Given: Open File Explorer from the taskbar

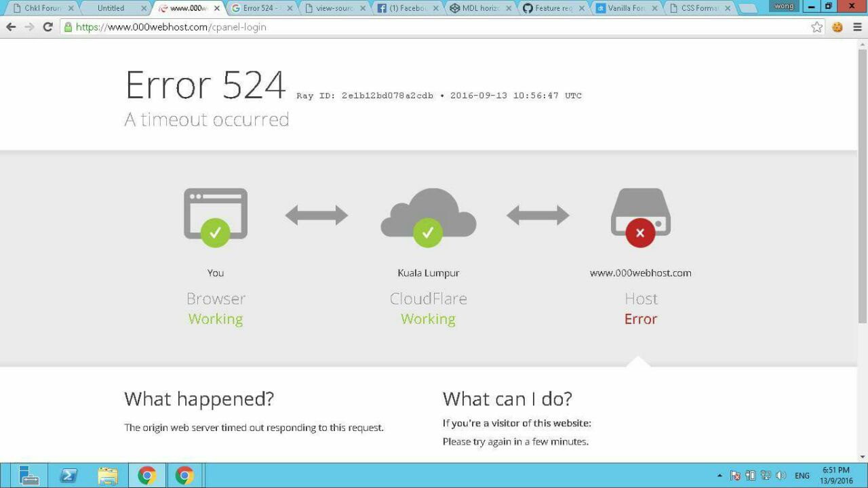Looking at the screenshot, I should click(108, 475).
